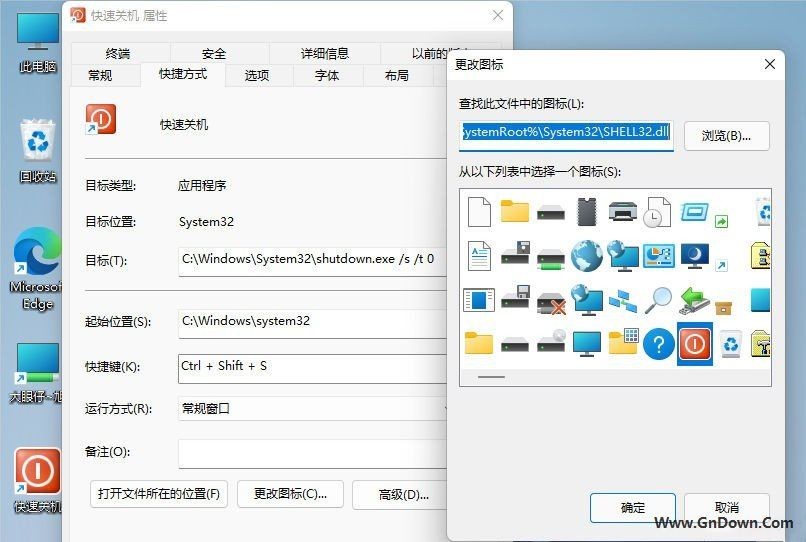Click the 打开文件所在的位置(F) button
Viewport: 806px width, 542px height.
pos(159,494)
